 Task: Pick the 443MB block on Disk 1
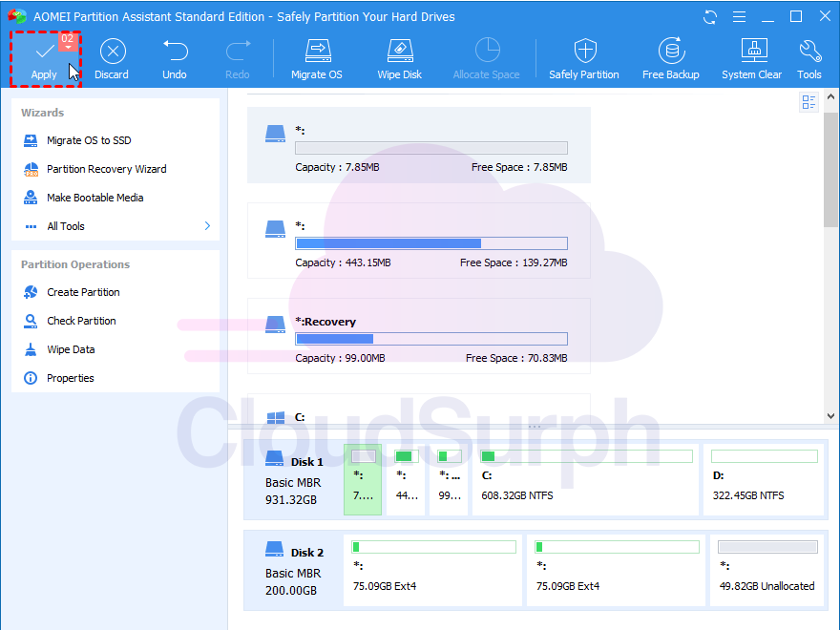406,479
